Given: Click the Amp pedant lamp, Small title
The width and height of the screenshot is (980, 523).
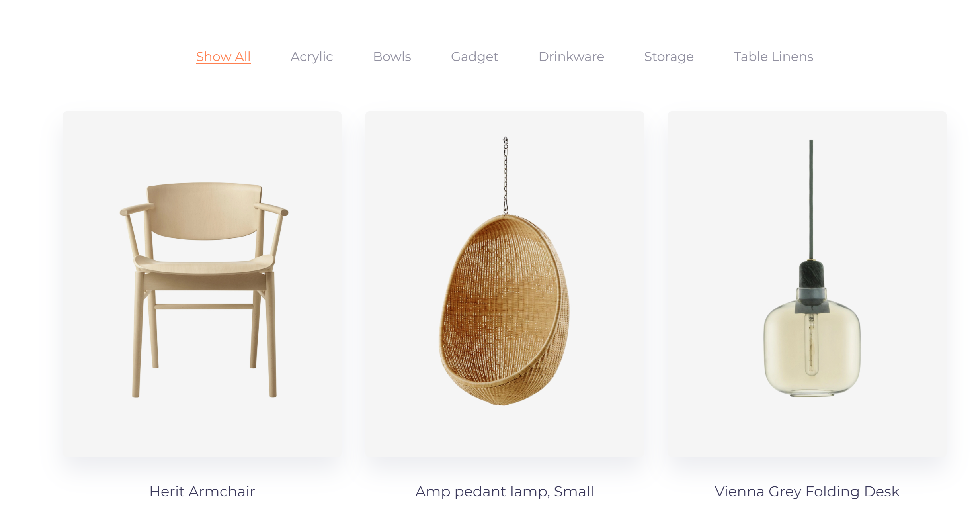Looking at the screenshot, I should point(505,491).
